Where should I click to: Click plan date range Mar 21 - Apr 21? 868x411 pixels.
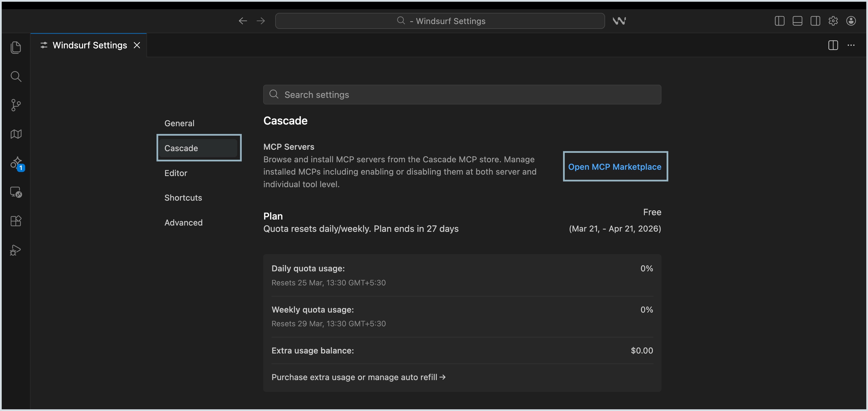click(615, 229)
